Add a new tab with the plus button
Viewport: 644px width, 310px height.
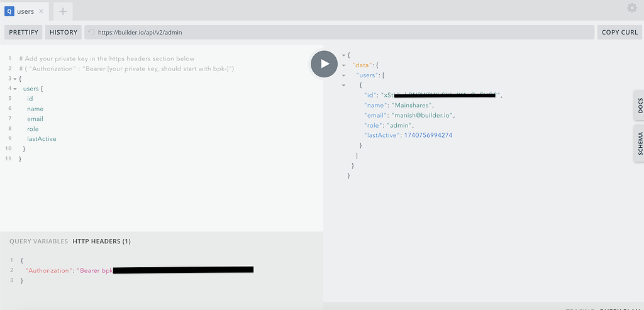tap(63, 11)
